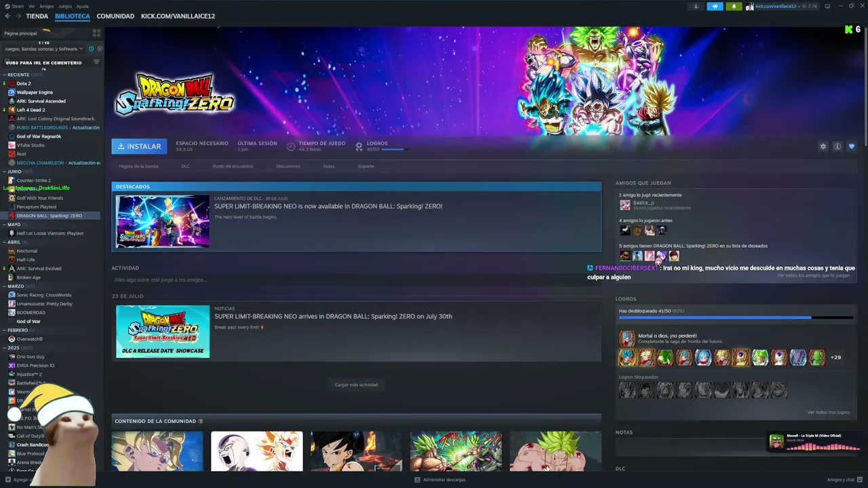The width and height of the screenshot is (868, 488).
Task: Open Página principal library home
Action: (20, 33)
